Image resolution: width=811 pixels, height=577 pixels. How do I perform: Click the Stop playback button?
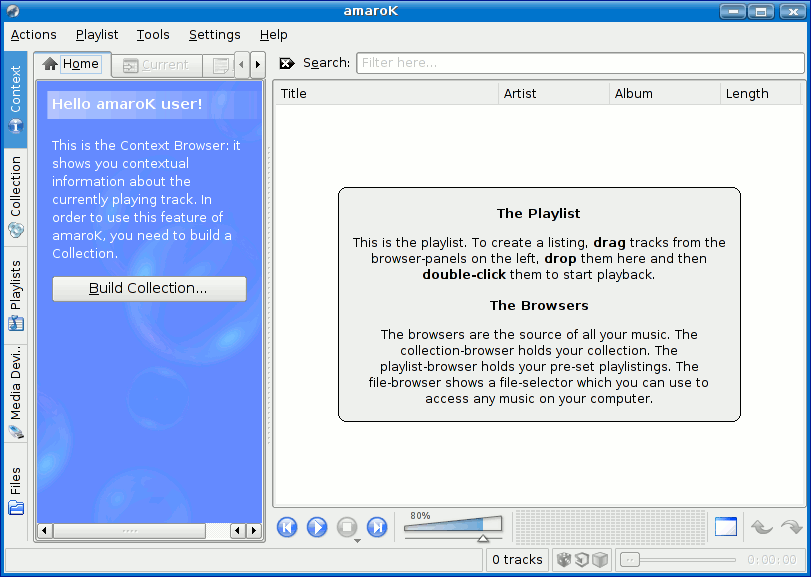tap(347, 527)
